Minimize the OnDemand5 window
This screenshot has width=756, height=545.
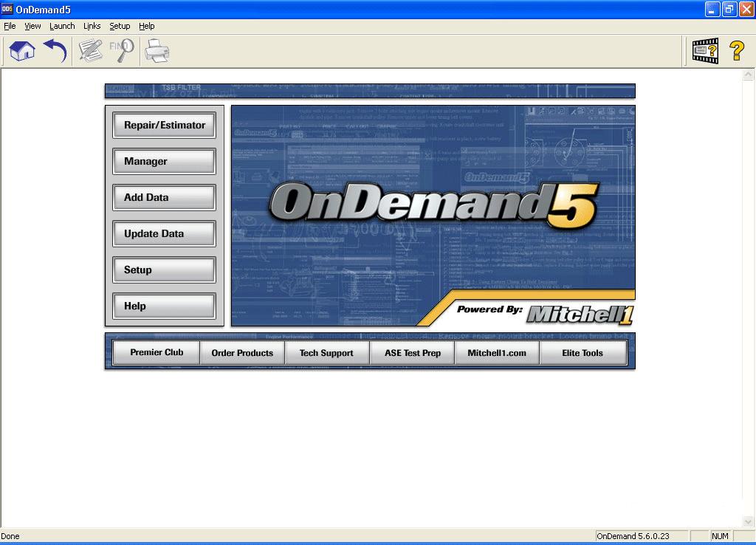tap(712, 9)
